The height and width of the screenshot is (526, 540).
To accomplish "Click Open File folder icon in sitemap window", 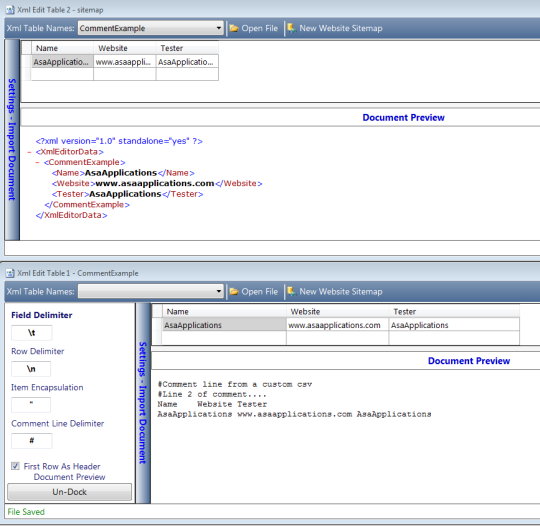I will [234, 28].
